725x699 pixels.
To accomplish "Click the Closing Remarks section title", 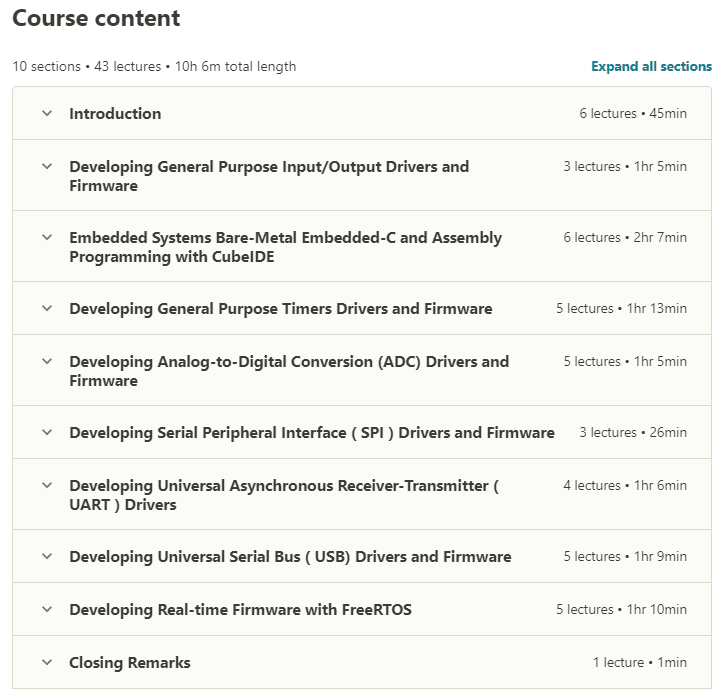I will pos(129,663).
